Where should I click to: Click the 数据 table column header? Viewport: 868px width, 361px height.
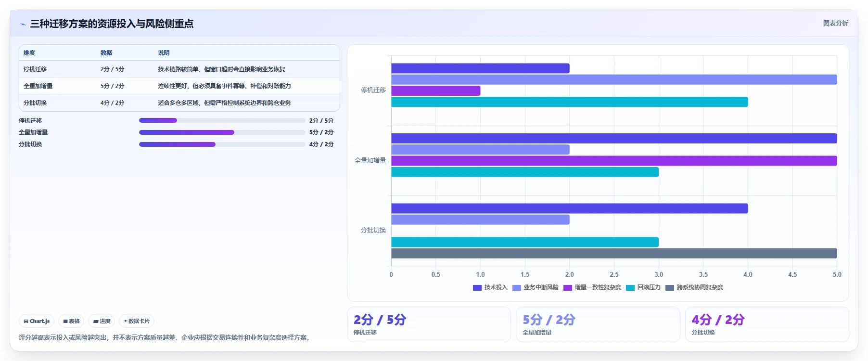[x=106, y=53]
